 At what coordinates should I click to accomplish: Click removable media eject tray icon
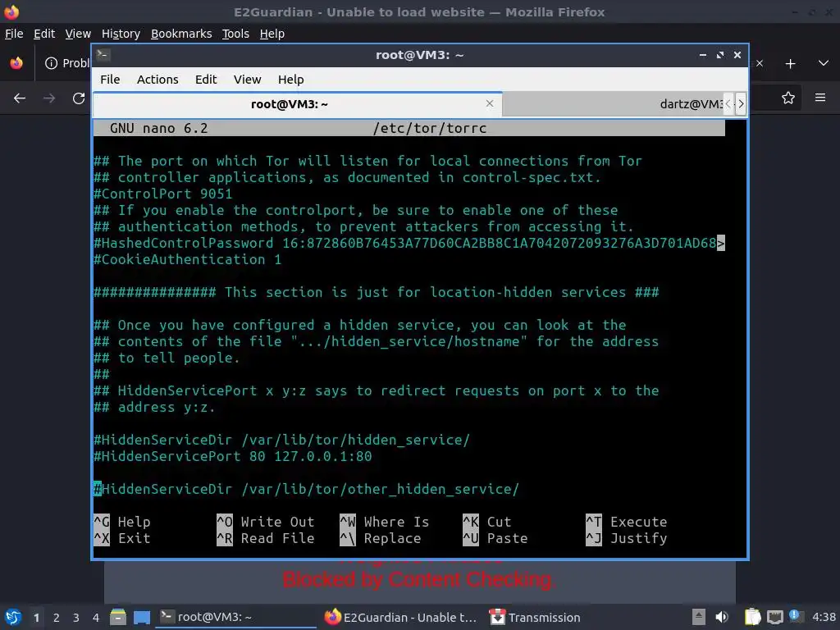[x=699, y=617]
